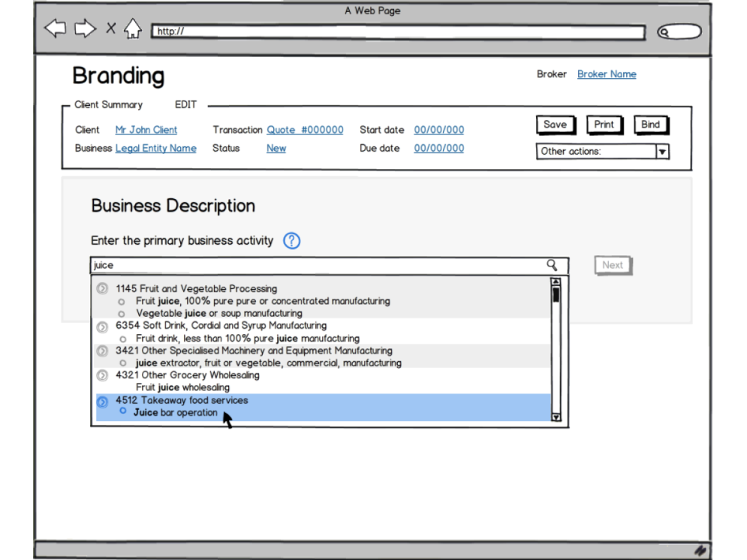This screenshot has height=560, width=747.
Task: Click the http:// address bar
Action: coord(398,32)
